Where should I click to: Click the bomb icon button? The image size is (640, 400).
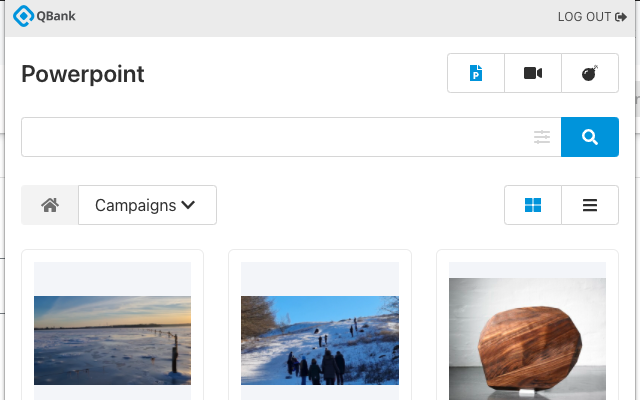point(590,73)
